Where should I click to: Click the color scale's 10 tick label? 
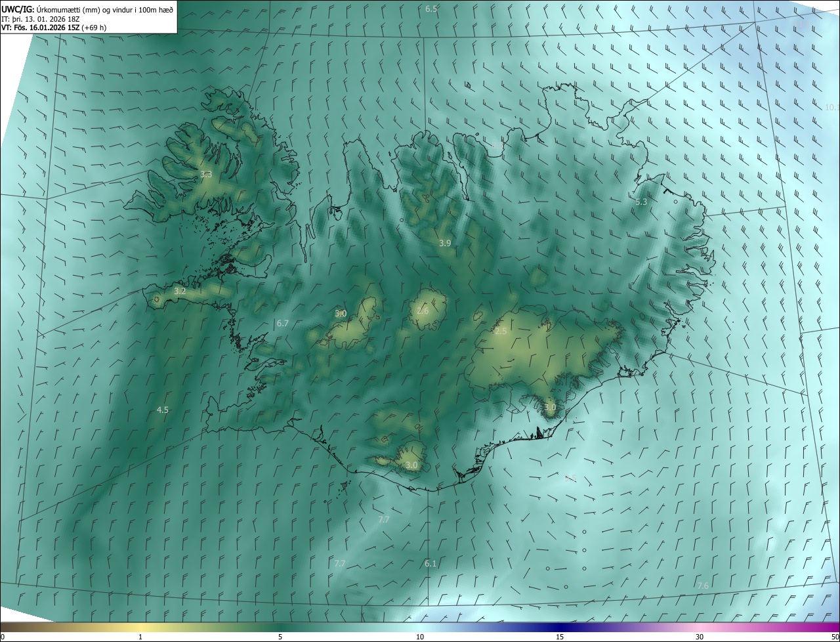(420, 637)
